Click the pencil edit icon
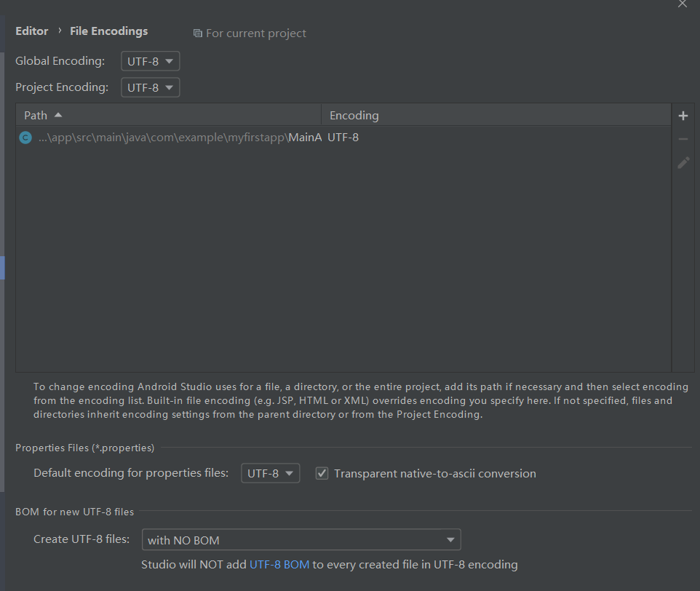This screenshot has width=700, height=591. tap(683, 162)
